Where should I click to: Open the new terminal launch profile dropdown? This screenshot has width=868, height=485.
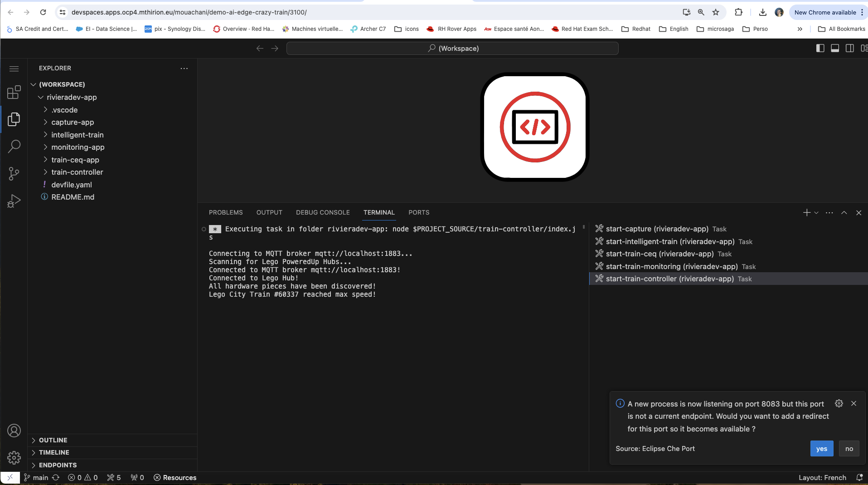tap(816, 212)
